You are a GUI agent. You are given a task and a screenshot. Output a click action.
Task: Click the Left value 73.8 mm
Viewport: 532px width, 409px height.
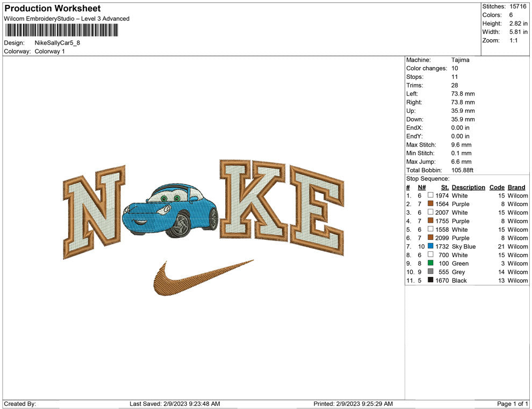tap(463, 94)
